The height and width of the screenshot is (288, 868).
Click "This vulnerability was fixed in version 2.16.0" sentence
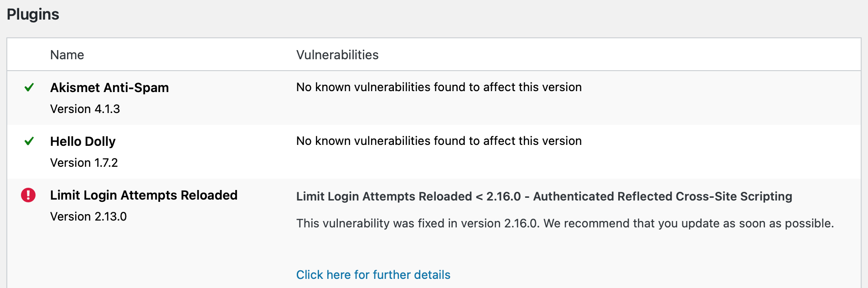[x=418, y=223]
